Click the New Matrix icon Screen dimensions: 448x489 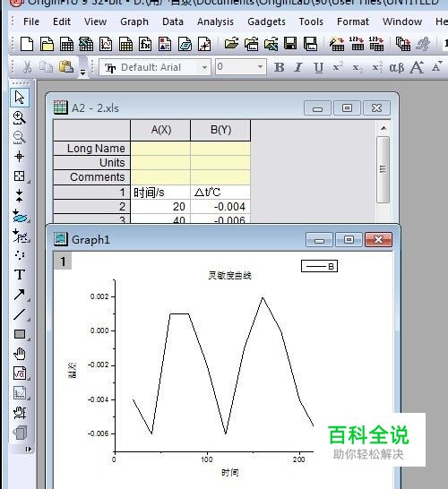[x=125, y=44]
